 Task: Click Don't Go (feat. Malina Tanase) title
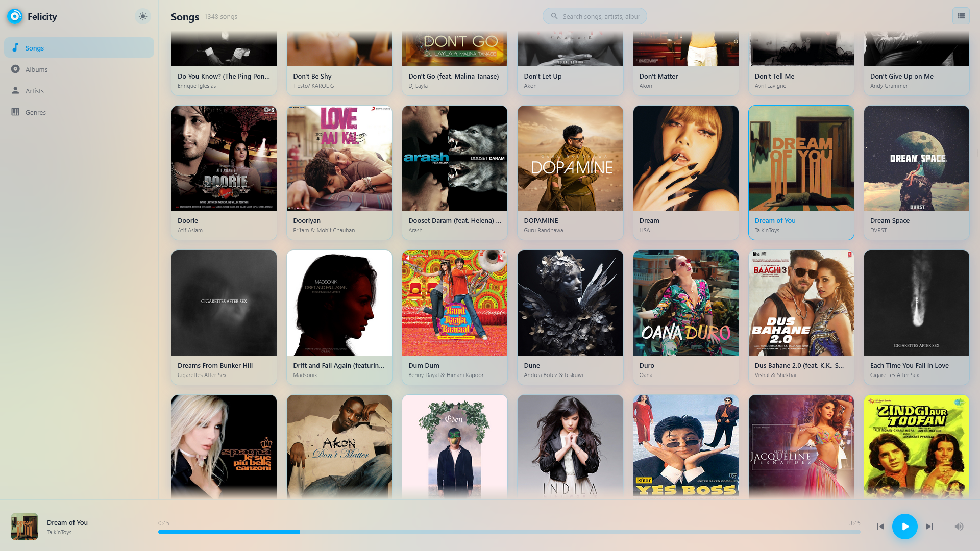point(454,76)
